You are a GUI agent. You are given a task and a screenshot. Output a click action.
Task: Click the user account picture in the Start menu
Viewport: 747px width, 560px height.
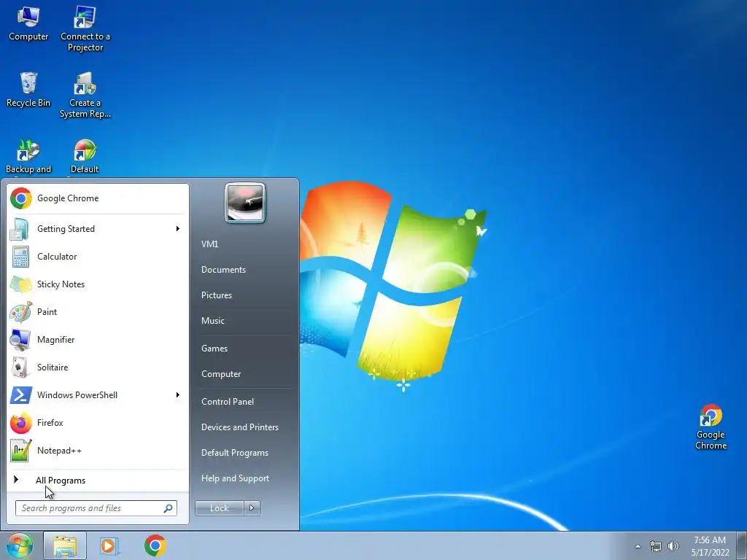coord(245,203)
